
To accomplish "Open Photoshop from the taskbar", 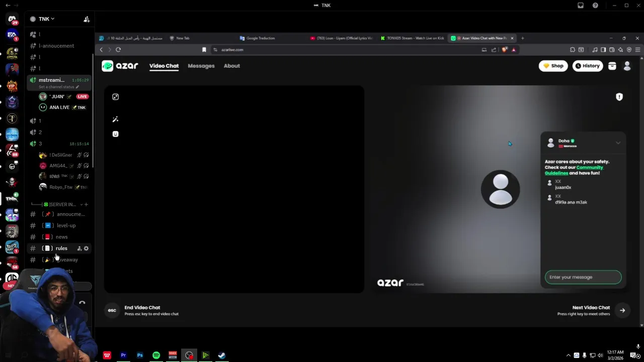I will click(x=140, y=355).
